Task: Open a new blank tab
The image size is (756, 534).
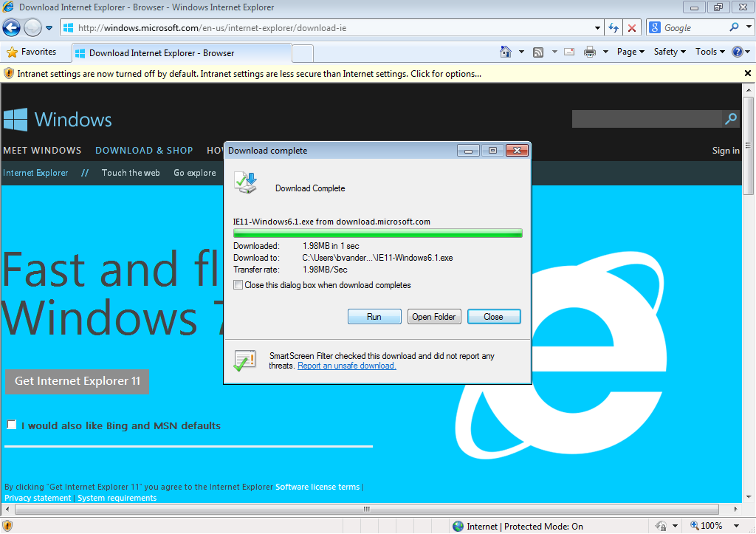Action: 303,53
